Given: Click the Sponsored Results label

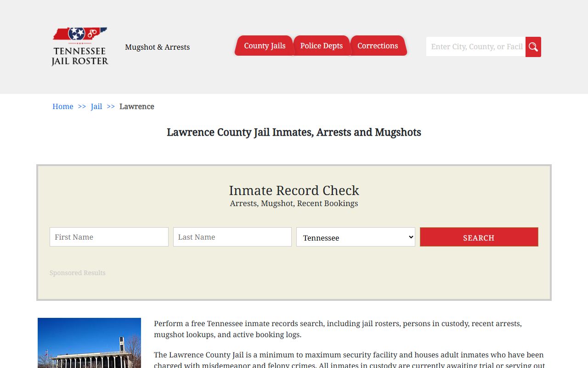Looking at the screenshot, I should tap(78, 273).
